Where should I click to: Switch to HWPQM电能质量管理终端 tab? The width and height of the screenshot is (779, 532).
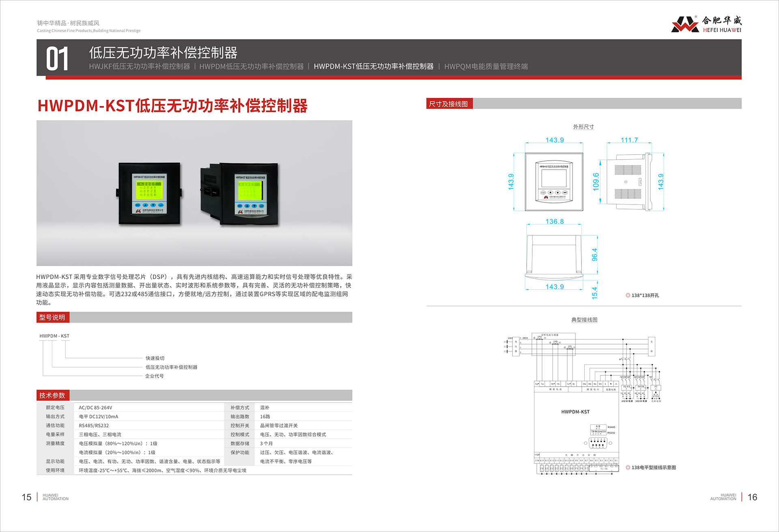(x=486, y=67)
